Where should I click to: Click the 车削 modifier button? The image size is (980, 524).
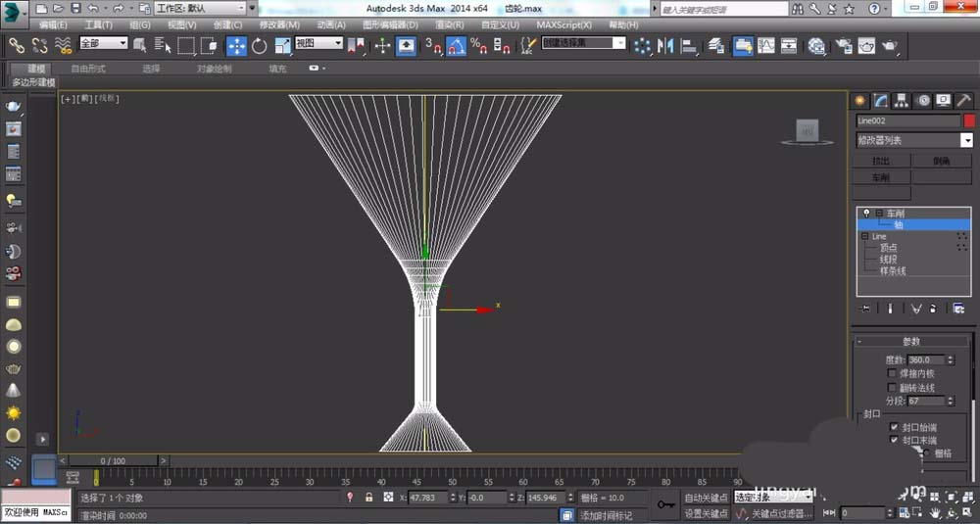(881, 177)
